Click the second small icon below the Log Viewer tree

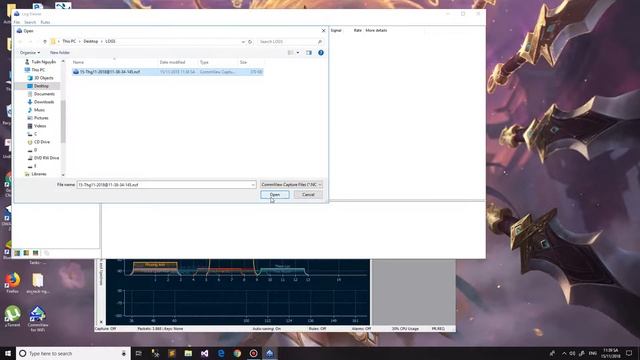[x=26, y=253]
